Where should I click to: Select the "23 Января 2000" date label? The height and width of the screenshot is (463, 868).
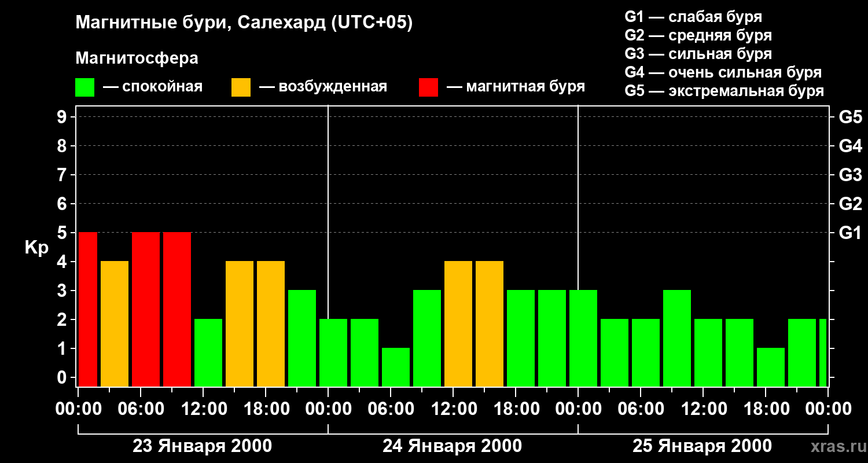point(203,446)
